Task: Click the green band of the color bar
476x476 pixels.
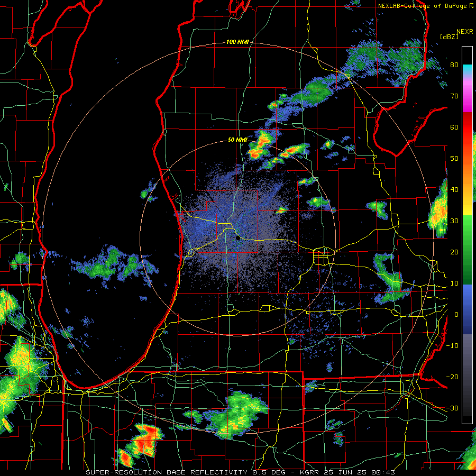Action: [x=467, y=250]
